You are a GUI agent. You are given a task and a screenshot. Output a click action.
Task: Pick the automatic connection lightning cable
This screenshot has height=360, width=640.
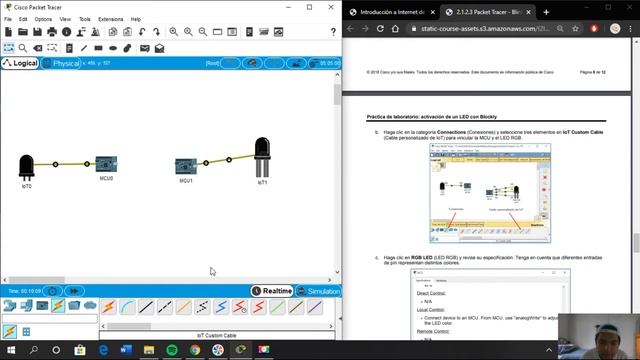(109, 307)
